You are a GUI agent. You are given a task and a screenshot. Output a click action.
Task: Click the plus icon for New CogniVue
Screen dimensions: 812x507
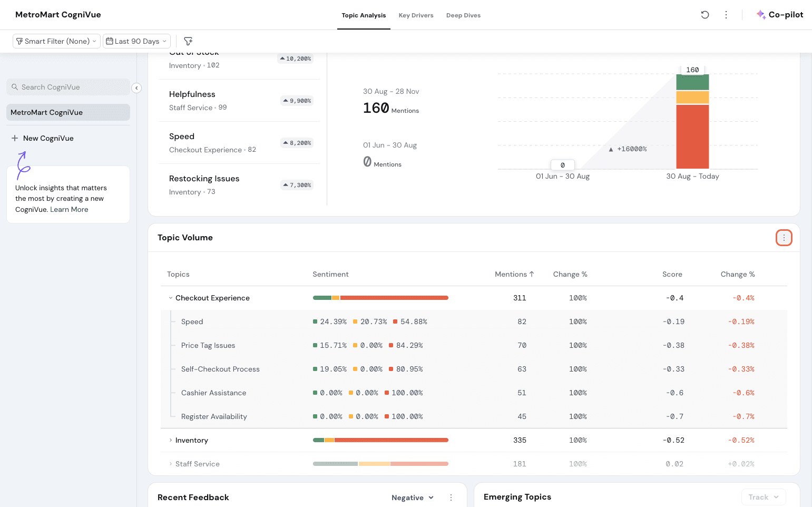tap(15, 138)
